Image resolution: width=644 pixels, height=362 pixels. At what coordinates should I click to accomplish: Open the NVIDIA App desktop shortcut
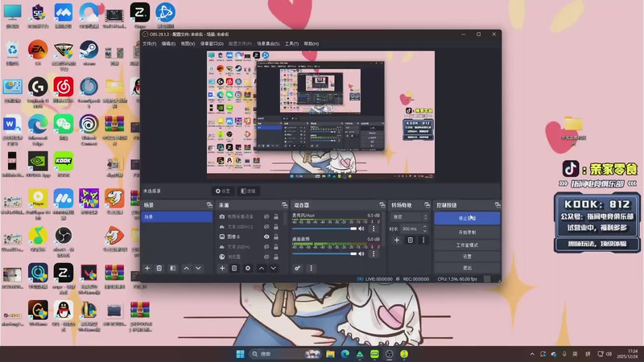coord(38,165)
